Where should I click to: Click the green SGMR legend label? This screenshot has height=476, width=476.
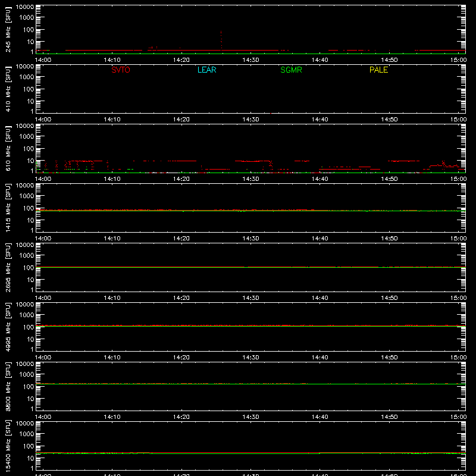point(291,70)
